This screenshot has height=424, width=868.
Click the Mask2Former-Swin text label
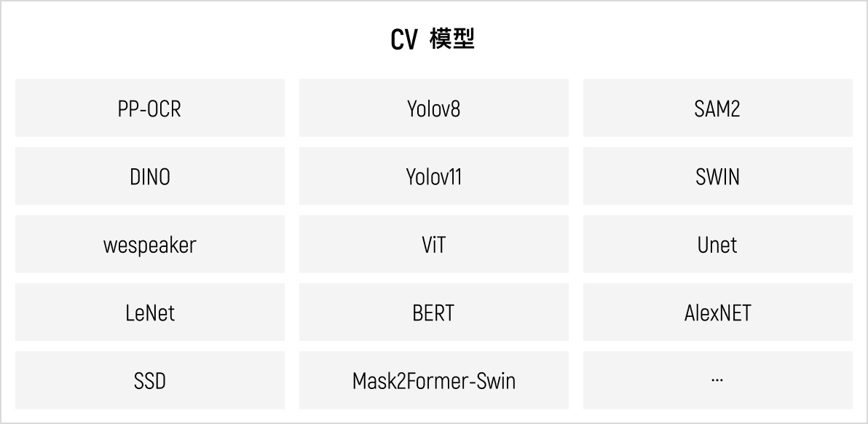click(x=433, y=381)
